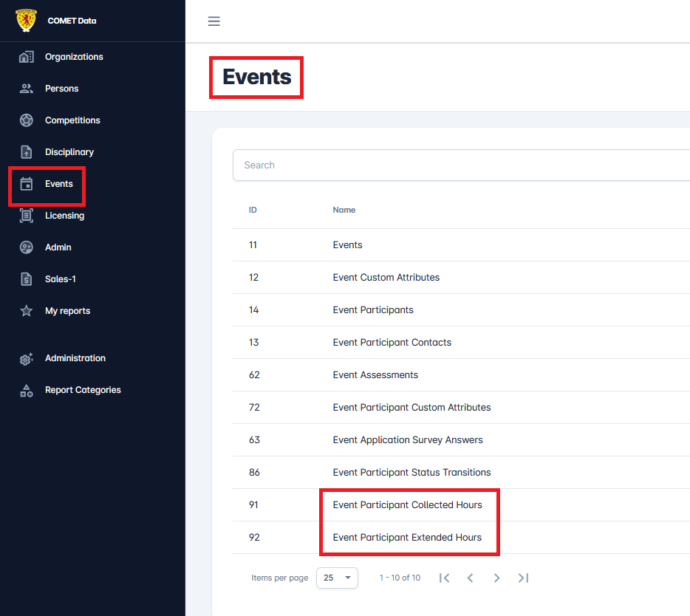Open the Administration gear icon

tap(26, 357)
